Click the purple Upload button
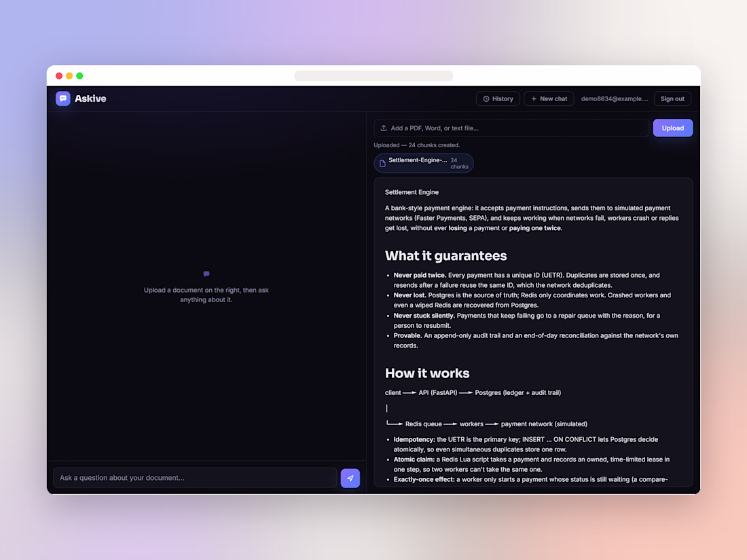The height and width of the screenshot is (560, 747). coord(673,128)
